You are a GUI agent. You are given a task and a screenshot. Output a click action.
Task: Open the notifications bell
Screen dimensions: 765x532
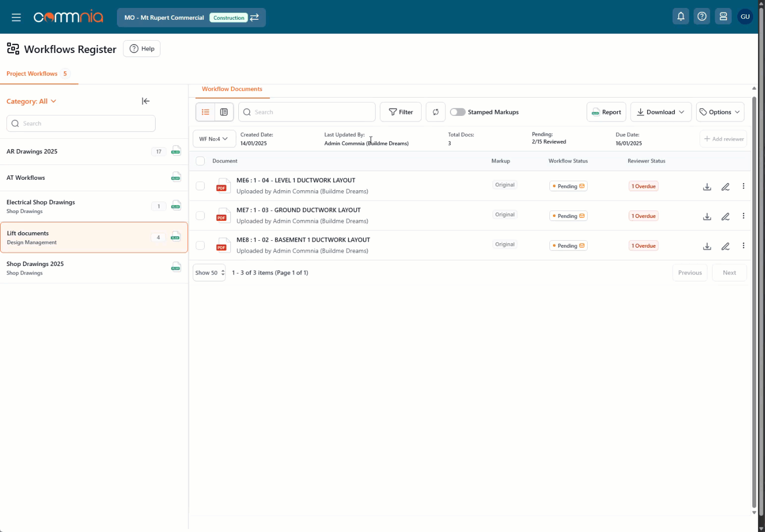coord(681,17)
